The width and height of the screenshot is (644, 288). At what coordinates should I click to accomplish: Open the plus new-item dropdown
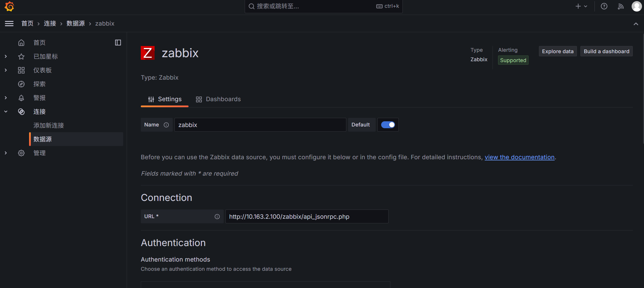(x=581, y=6)
